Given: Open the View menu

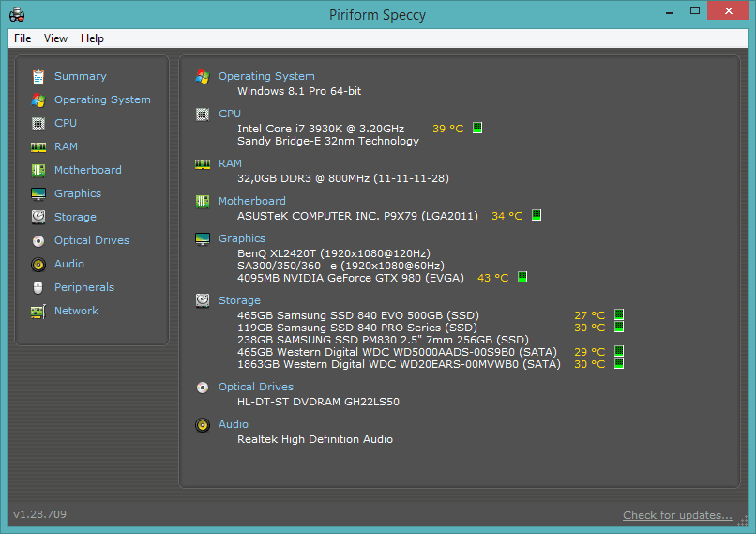Looking at the screenshot, I should pos(55,38).
